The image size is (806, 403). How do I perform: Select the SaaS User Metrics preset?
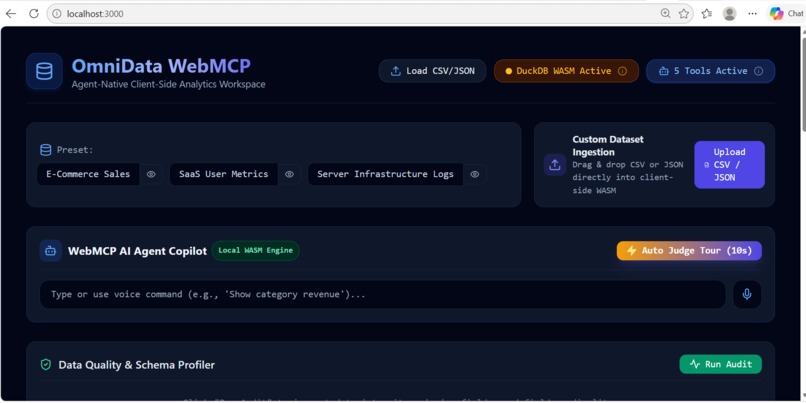pyautogui.click(x=224, y=174)
